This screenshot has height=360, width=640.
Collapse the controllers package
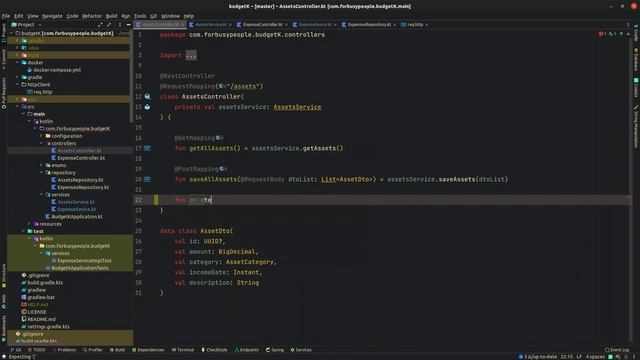42,143
